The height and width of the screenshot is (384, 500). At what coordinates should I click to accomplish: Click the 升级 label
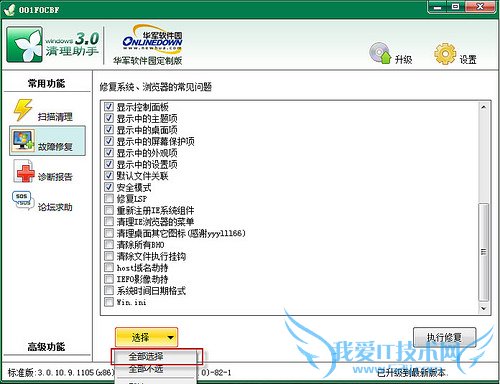[x=403, y=59]
